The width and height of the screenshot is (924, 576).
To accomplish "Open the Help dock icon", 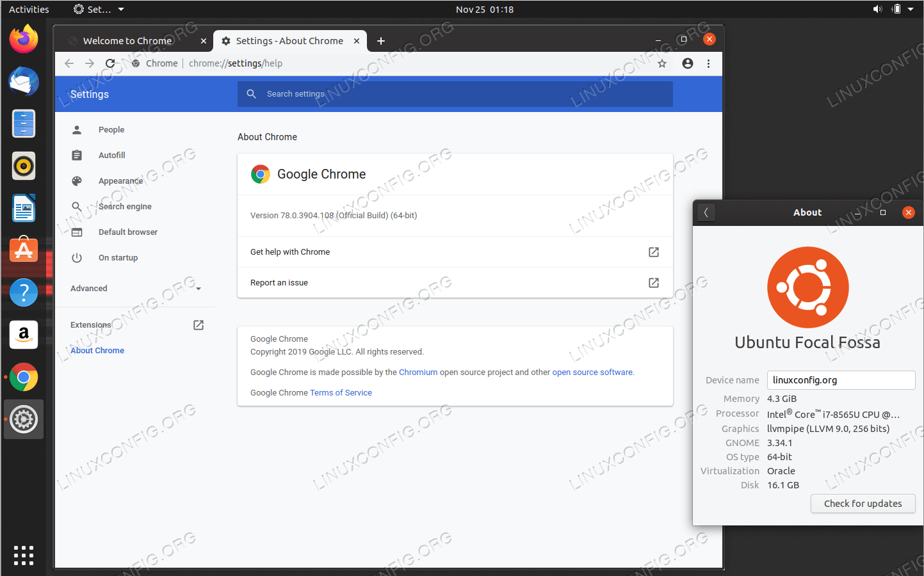I will [x=24, y=292].
